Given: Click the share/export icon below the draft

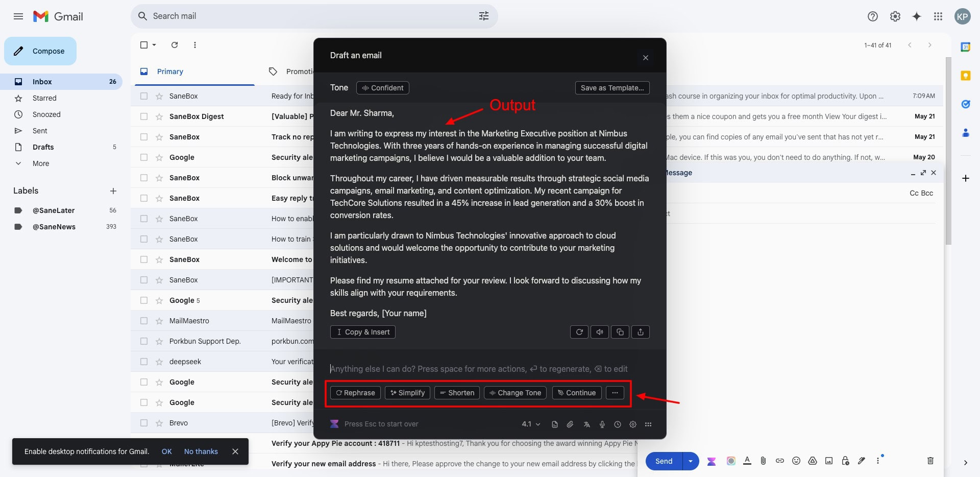Looking at the screenshot, I should click(640, 332).
